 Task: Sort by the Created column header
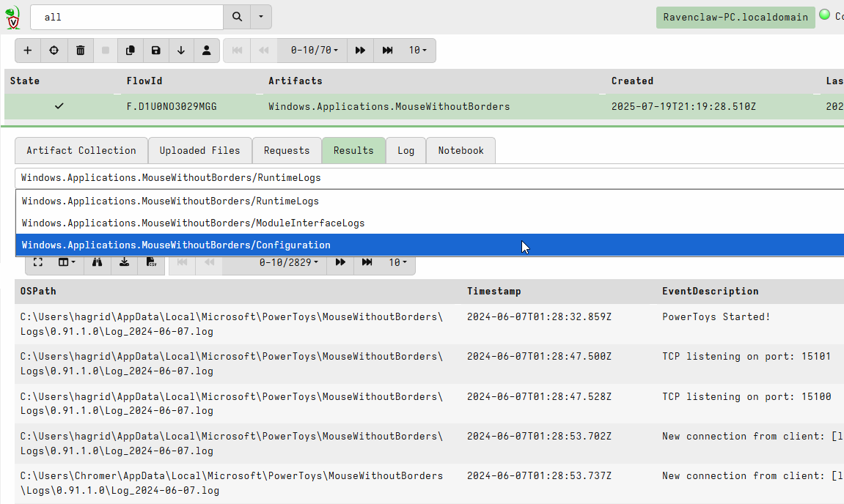point(633,81)
